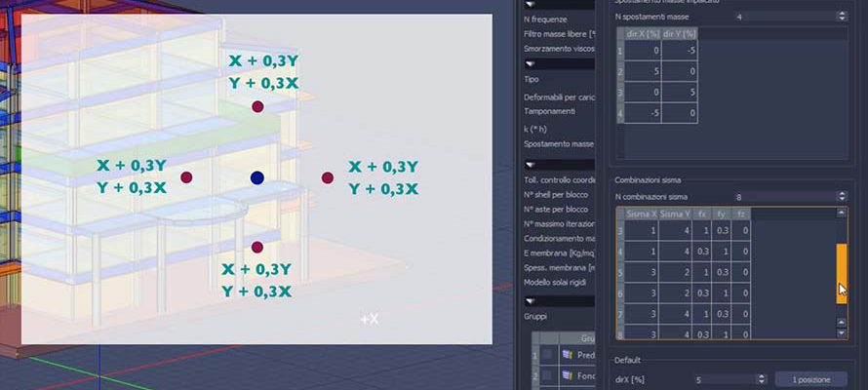868x390 pixels.
Task: Collapse the section above N frequenze
Action: [531, 4]
